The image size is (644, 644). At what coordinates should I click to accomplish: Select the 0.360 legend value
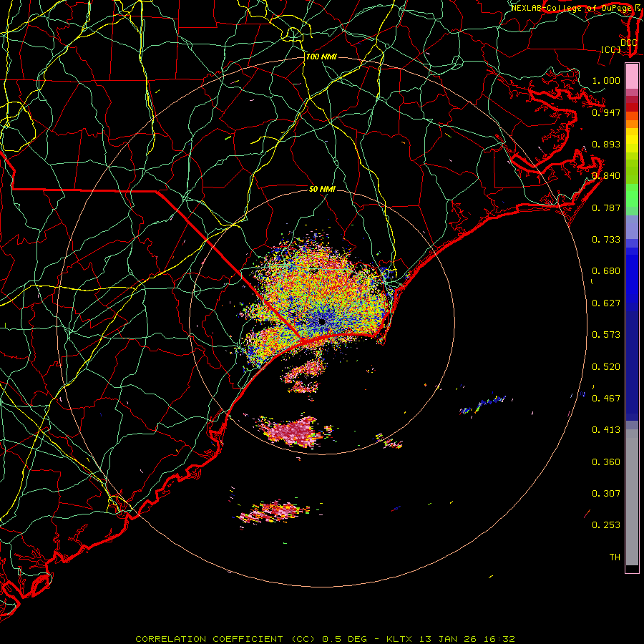606,462
